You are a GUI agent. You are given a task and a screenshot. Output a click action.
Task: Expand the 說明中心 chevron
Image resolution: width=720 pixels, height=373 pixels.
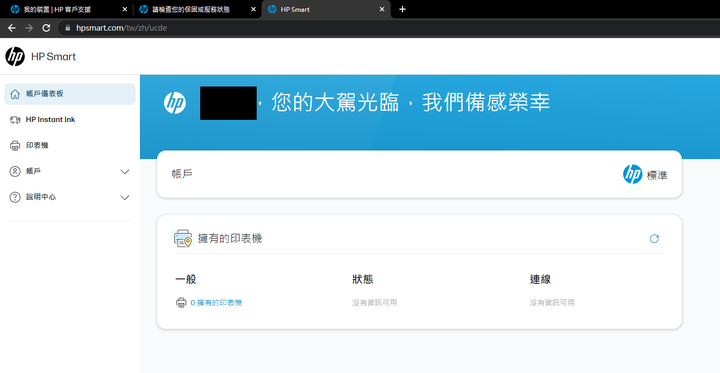click(x=124, y=198)
